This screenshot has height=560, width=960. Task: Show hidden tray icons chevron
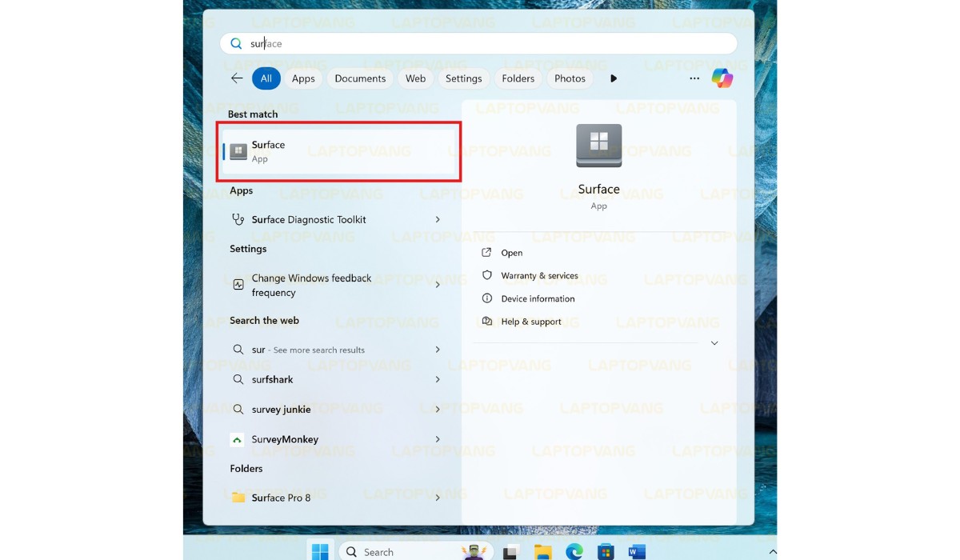[x=772, y=552]
